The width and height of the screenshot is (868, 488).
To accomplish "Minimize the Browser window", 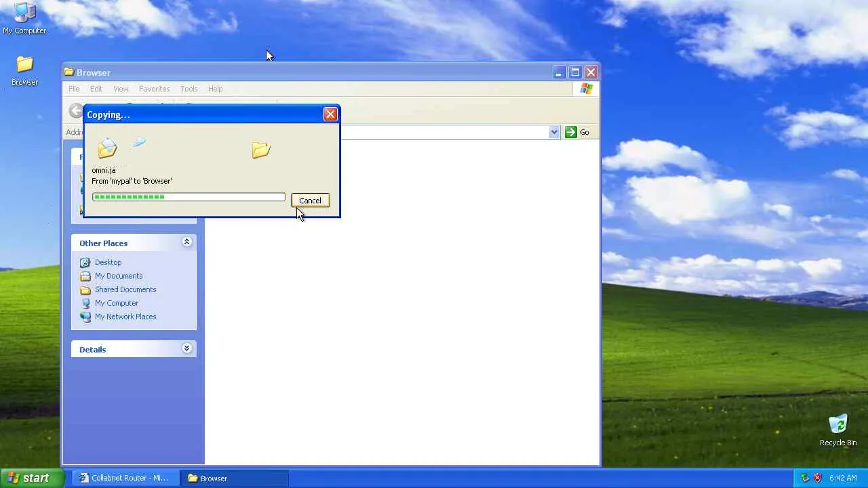I will tap(559, 72).
